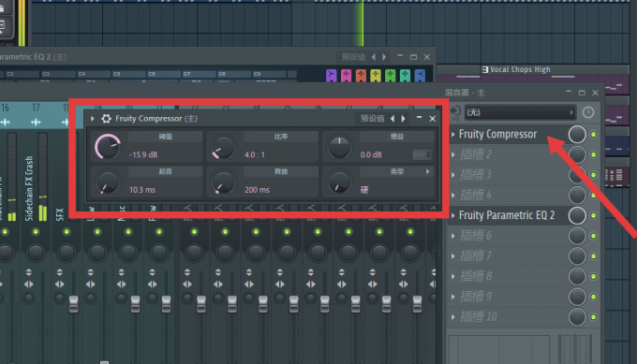Select next preset in Parametric EQ 2 window
Viewport: 637px width, 364px height.
(384, 57)
